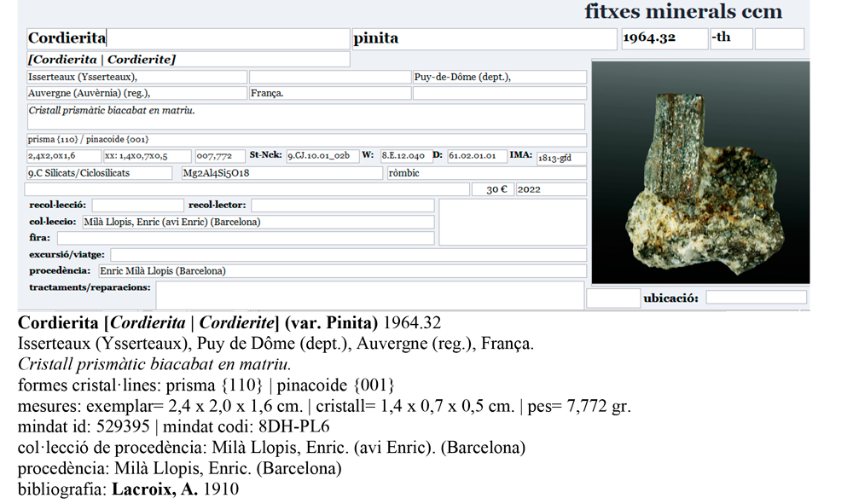
Task: Click the crystal system field ròmbic
Action: click(487, 173)
